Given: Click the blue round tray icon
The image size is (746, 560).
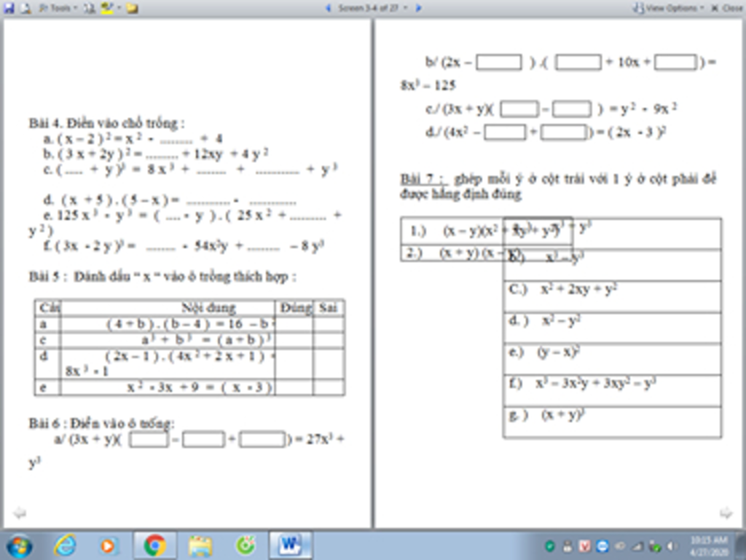Looking at the screenshot, I should pyautogui.click(x=602, y=547).
